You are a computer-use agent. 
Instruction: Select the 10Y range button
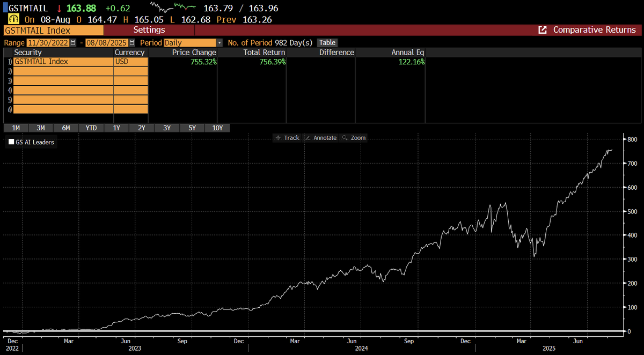coord(217,128)
